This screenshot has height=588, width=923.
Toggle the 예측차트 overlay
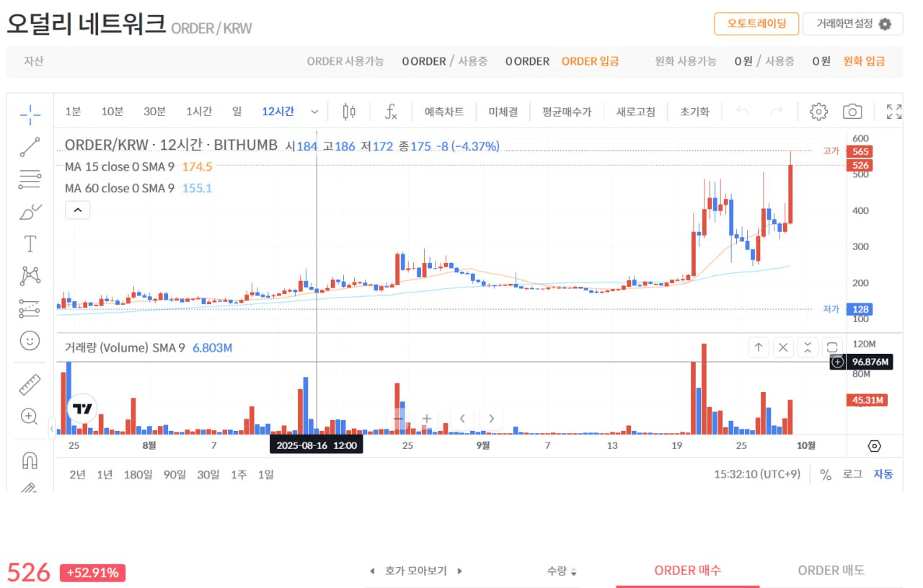pyautogui.click(x=443, y=112)
